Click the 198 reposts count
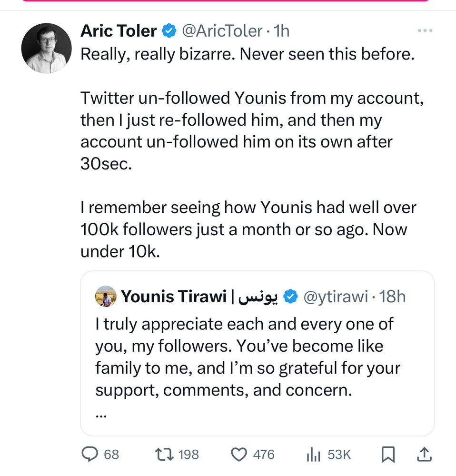 point(188,455)
